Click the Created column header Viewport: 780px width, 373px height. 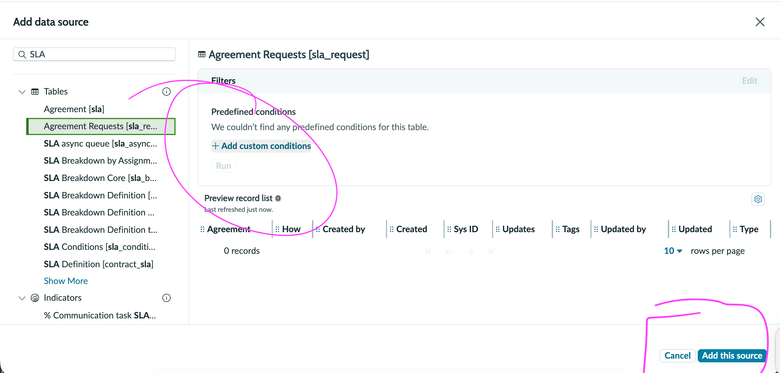412,229
